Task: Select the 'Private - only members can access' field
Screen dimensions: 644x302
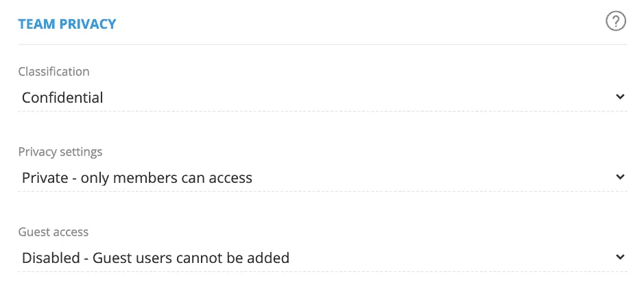Action: (x=137, y=178)
